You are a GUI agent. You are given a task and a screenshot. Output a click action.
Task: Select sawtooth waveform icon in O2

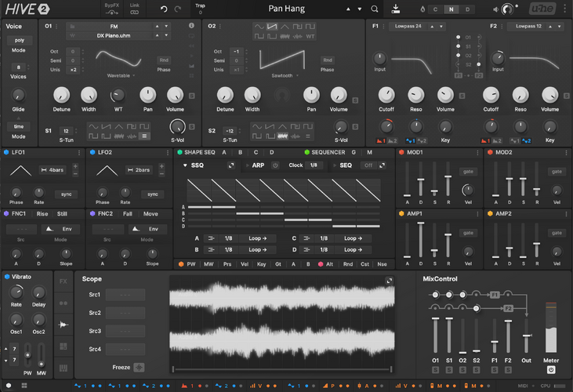point(271,27)
